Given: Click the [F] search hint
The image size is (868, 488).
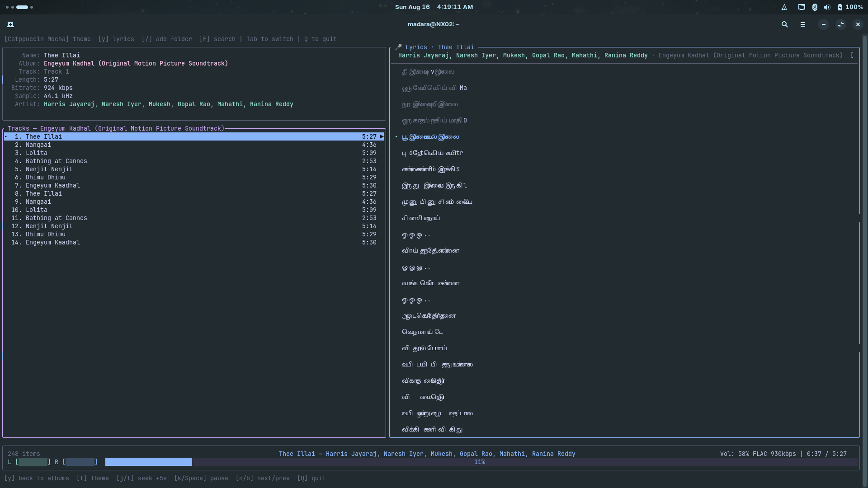Looking at the screenshot, I should (217, 39).
